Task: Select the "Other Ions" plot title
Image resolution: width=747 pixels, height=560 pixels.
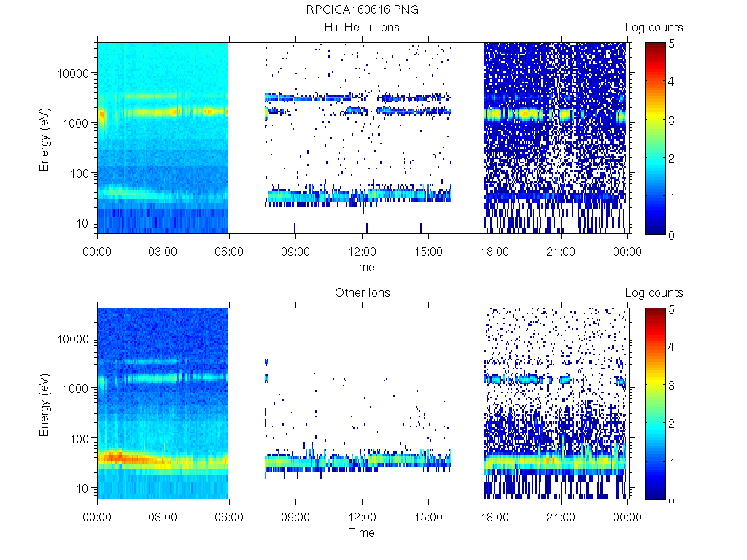Action: 362,293
